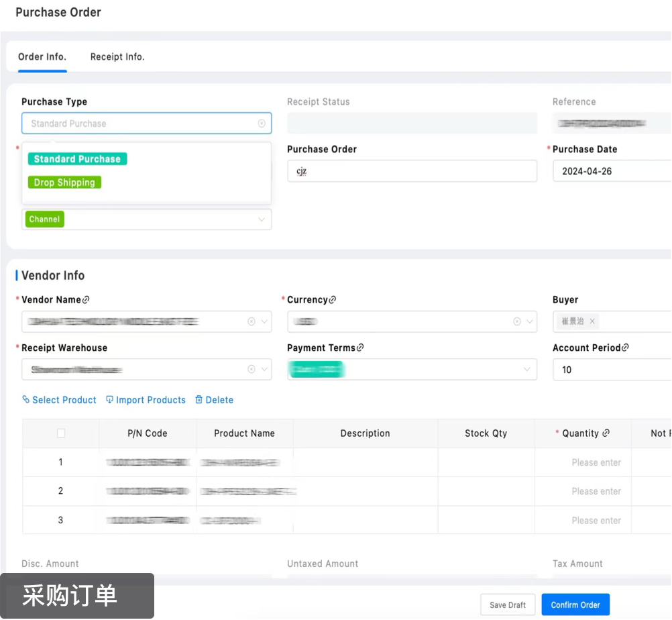Open the Payment Terms dropdown

coord(526,369)
